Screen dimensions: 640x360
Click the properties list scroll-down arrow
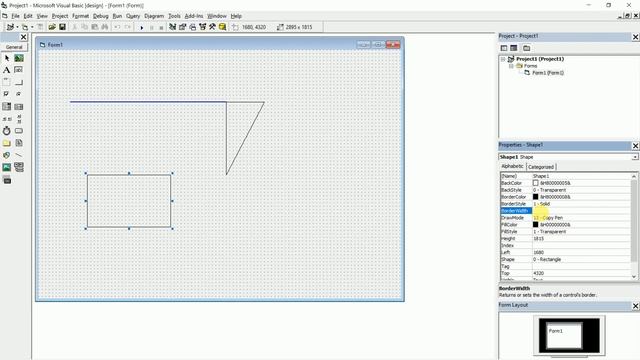[x=634, y=277]
